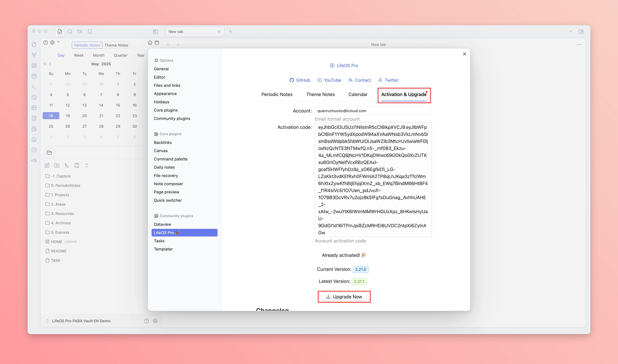Open the tab list dropdown chevron

pyautogui.click(x=570, y=32)
